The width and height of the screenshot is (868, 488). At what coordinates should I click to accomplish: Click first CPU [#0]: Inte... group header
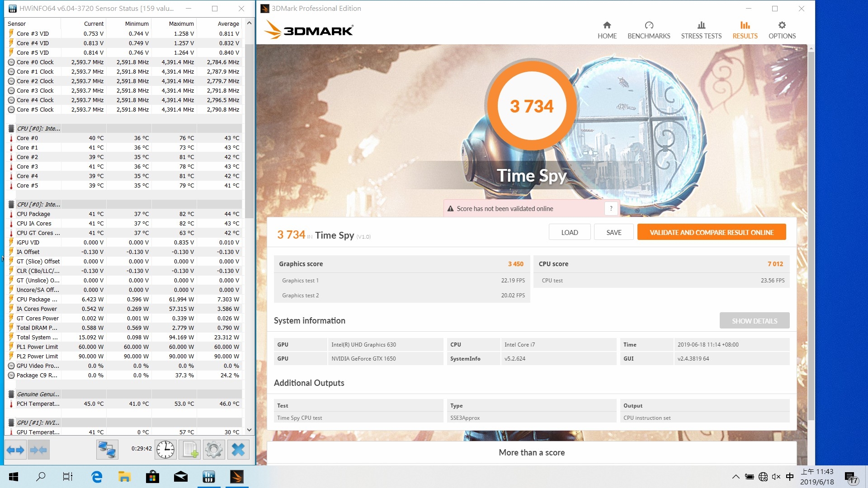[x=124, y=129]
